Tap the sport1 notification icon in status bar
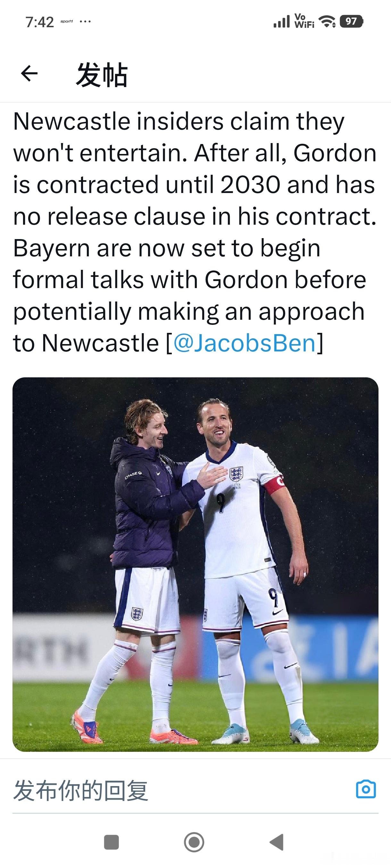Viewport: 391px width, 868px height. (66, 21)
